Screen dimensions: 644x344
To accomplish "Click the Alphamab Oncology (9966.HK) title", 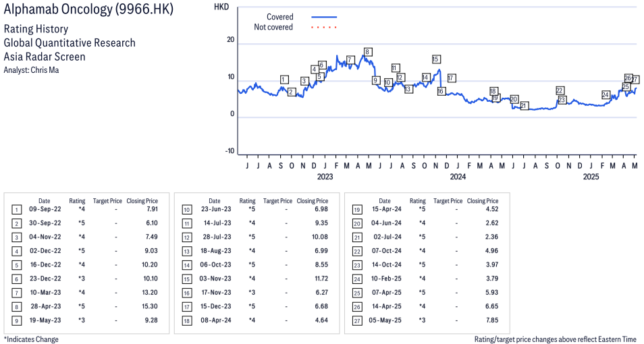I will [88, 9].
